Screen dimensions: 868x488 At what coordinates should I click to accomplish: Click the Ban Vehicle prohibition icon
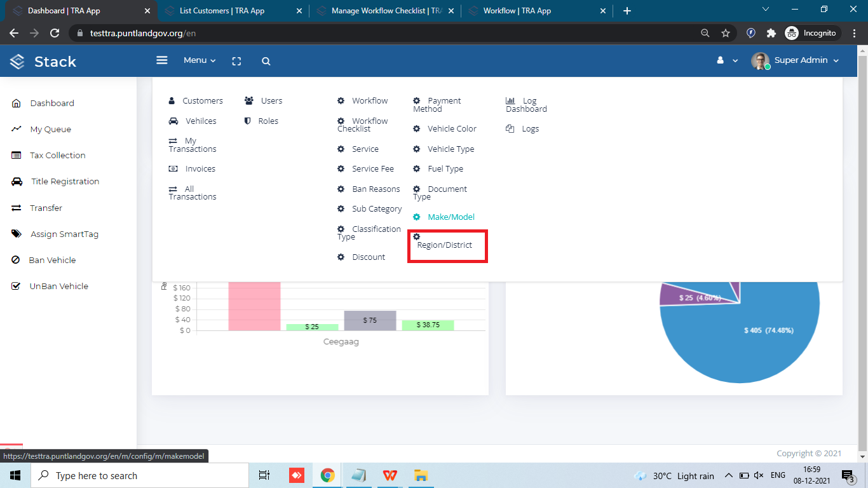16,260
